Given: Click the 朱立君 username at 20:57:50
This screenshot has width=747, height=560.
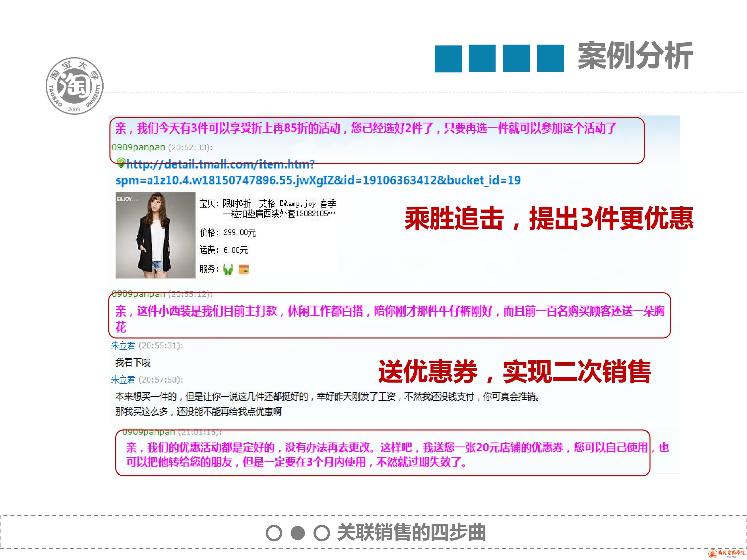Looking at the screenshot, I should click(123, 380).
